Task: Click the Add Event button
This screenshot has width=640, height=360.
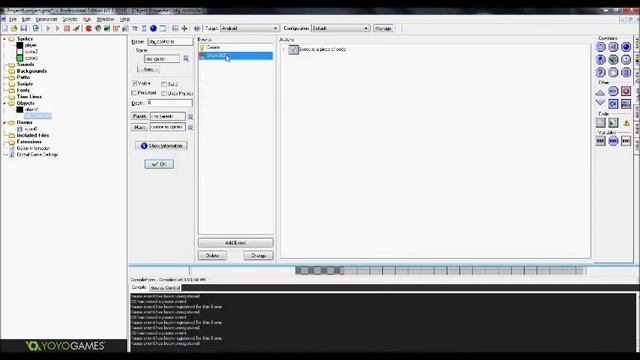Action: pyautogui.click(x=236, y=243)
